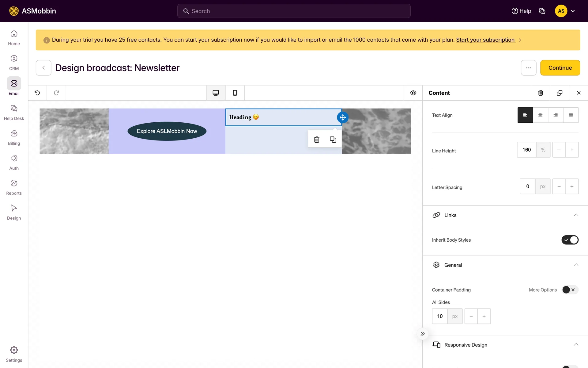
Task: Switch to mobile preview icon
Action: [x=235, y=93]
